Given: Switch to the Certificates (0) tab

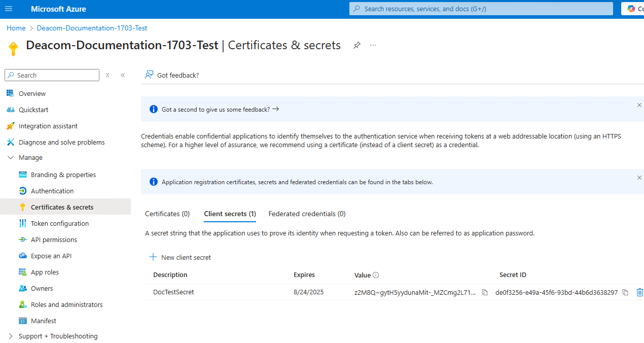Looking at the screenshot, I should [x=167, y=214].
